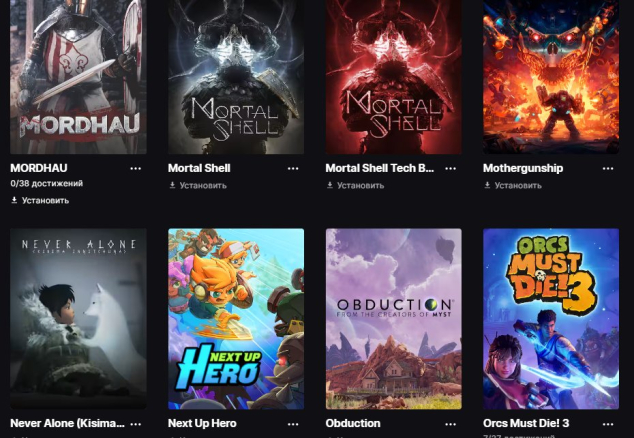Select the red Mortal Shell Tech Beta cover
The image size is (634, 438).
(x=393, y=77)
